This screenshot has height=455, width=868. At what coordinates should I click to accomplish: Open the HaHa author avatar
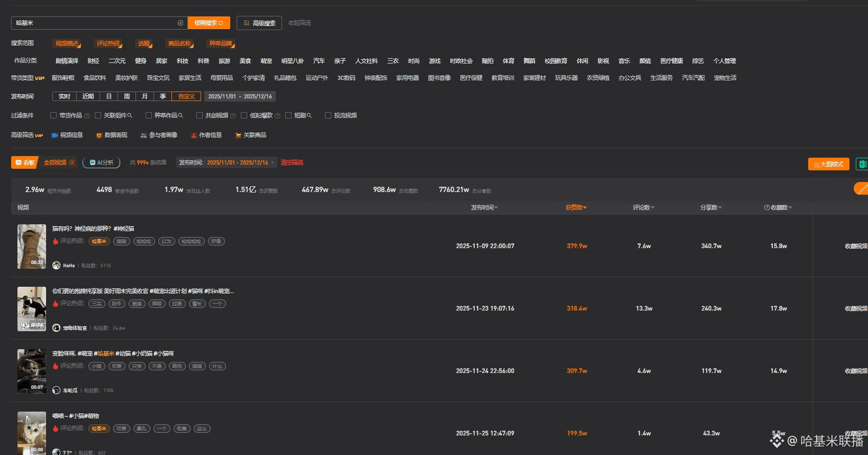57,266
